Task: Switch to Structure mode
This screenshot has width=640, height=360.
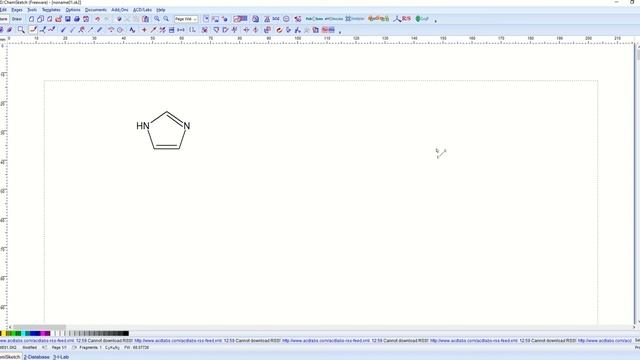Action: (x=4, y=19)
